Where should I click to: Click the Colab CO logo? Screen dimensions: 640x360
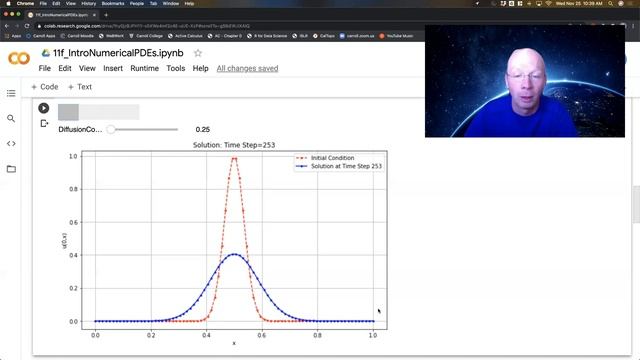(19, 58)
